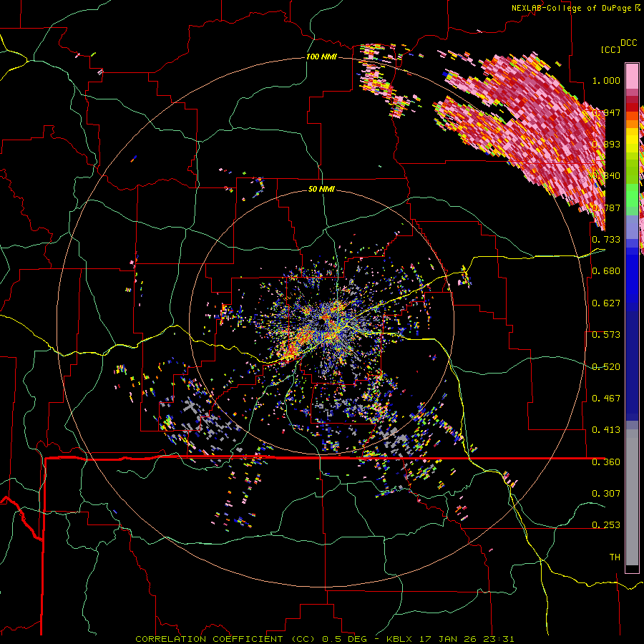644x644 pixels.
Task: Select the light pink band atop the color scale
Action: coord(632,76)
